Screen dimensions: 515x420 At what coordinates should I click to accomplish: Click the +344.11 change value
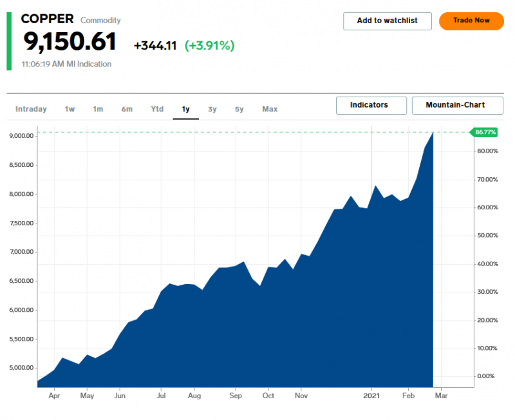[x=155, y=46]
